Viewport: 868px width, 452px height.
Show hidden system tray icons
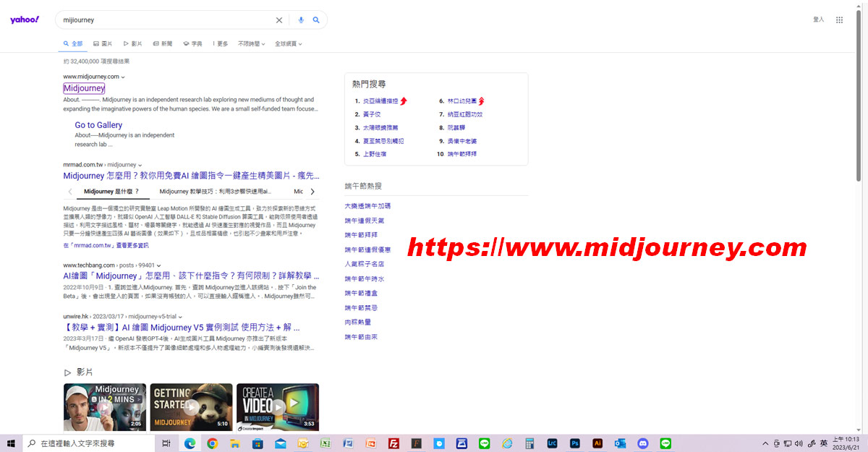tap(765, 443)
